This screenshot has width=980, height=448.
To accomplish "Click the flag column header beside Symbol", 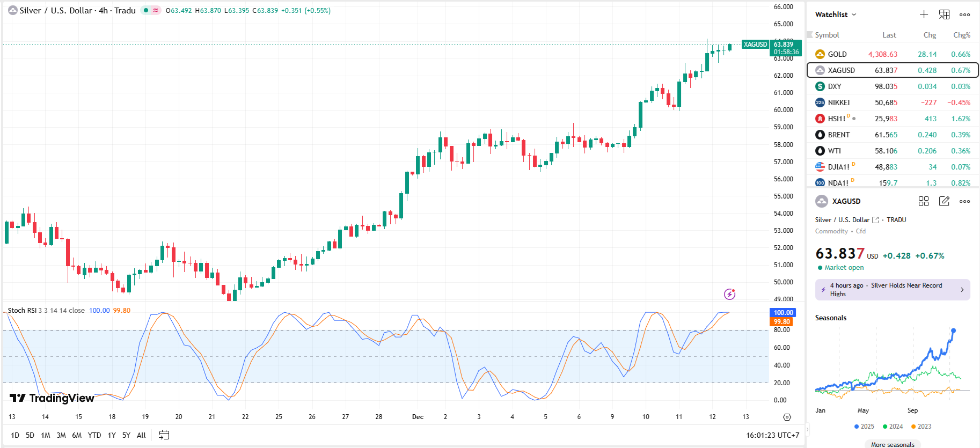I will coord(810,35).
